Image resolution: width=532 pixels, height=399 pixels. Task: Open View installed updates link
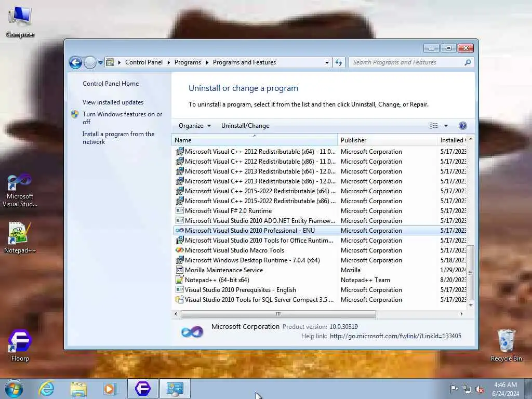(x=113, y=102)
